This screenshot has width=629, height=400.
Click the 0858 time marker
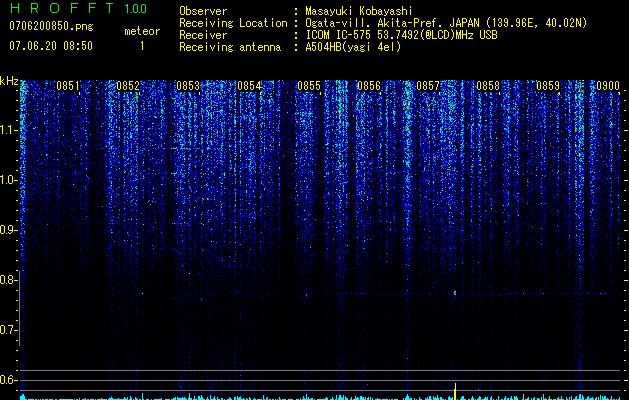pos(488,86)
